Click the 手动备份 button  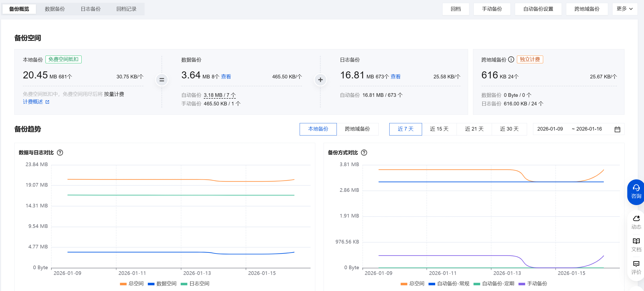(x=492, y=9)
